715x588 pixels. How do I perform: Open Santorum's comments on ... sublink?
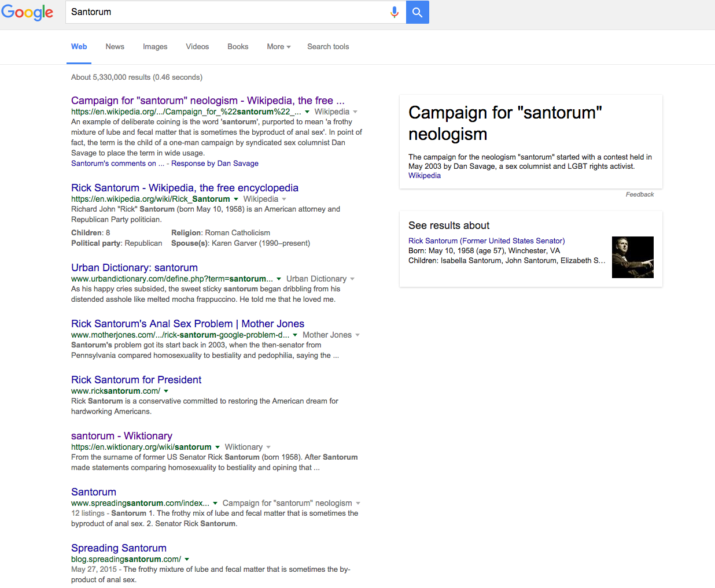tap(117, 164)
